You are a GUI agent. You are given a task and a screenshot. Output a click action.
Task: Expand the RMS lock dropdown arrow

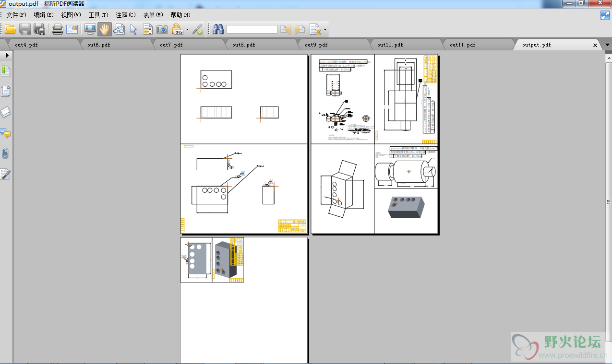click(187, 30)
